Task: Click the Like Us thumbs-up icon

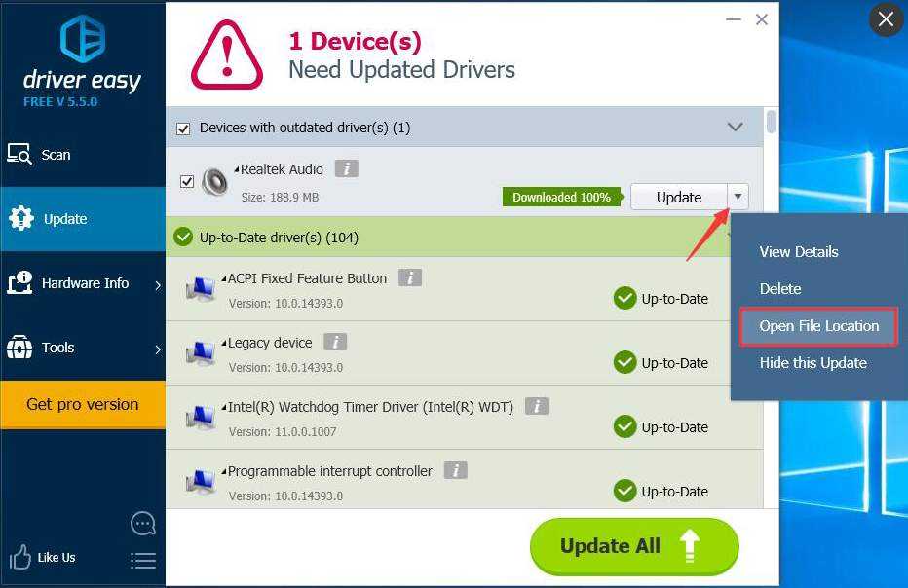Action: click(19, 557)
